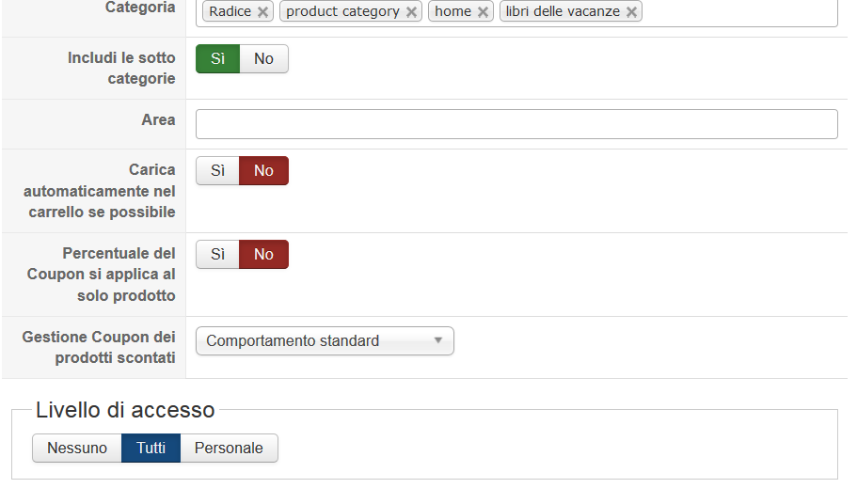Viewport: 857px width, 504px height.
Task: Set access level to Personale
Action: (x=229, y=449)
